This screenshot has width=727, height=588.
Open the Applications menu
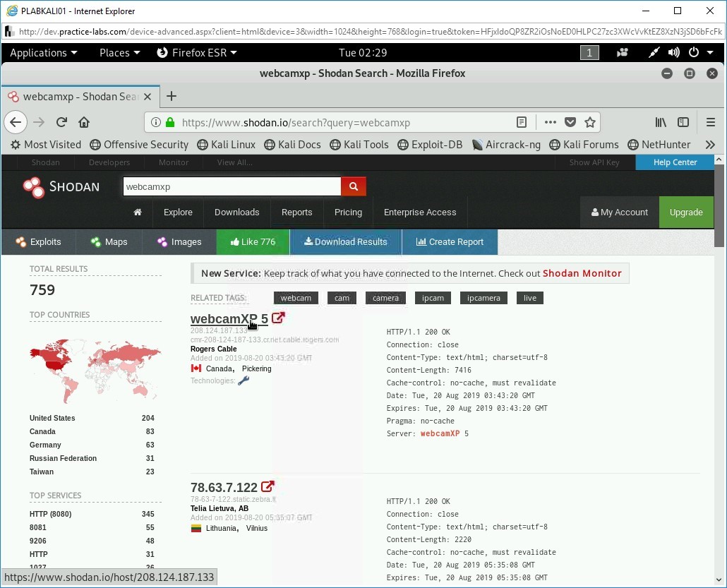coord(40,52)
